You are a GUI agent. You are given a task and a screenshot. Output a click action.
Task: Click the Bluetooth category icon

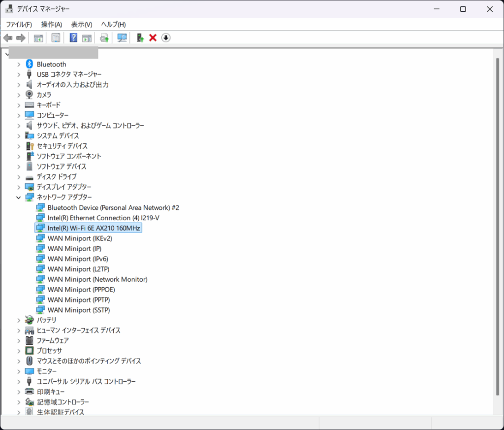[x=29, y=64]
